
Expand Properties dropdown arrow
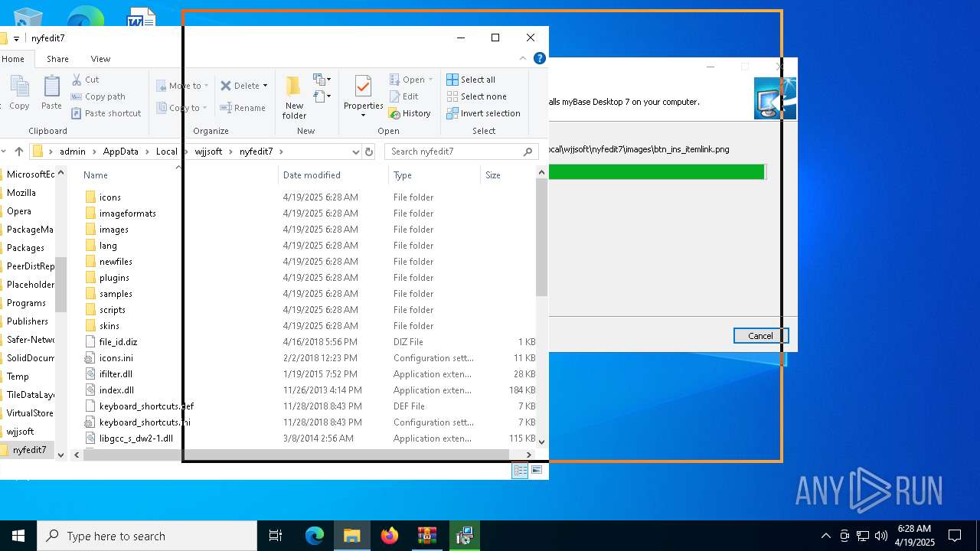pyautogui.click(x=363, y=116)
